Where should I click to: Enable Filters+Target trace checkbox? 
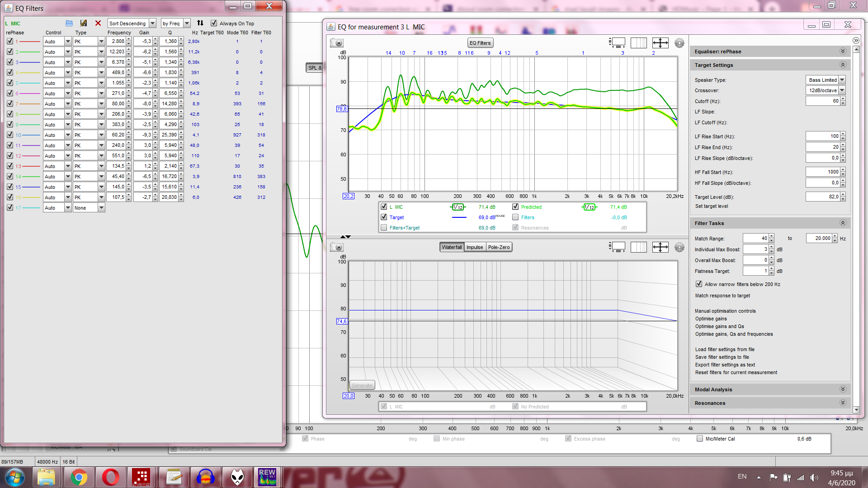click(x=384, y=227)
